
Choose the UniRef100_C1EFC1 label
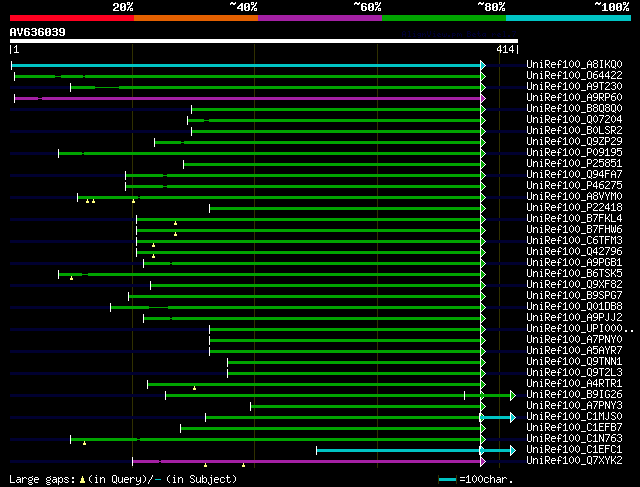click(x=574, y=450)
